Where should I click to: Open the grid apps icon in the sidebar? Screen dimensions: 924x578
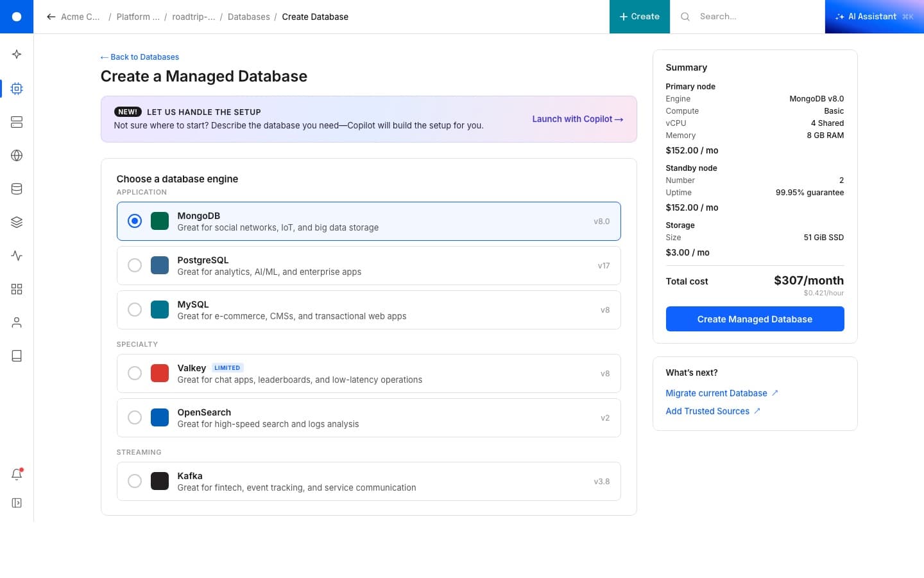[x=17, y=289]
